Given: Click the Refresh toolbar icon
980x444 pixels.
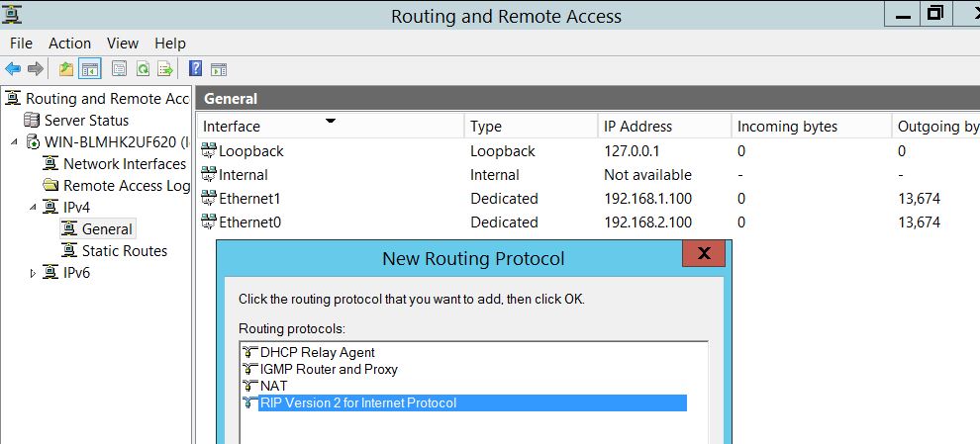Looking at the screenshot, I should [x=143, y=69].
